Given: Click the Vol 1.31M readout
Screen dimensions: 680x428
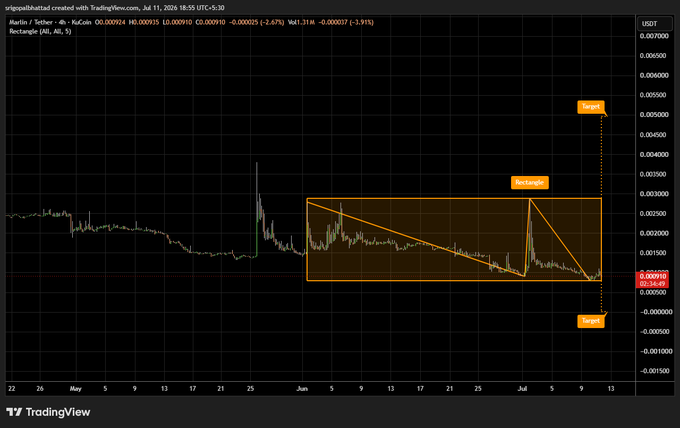Looking at the screenshot, I should [x=301, y=22].
